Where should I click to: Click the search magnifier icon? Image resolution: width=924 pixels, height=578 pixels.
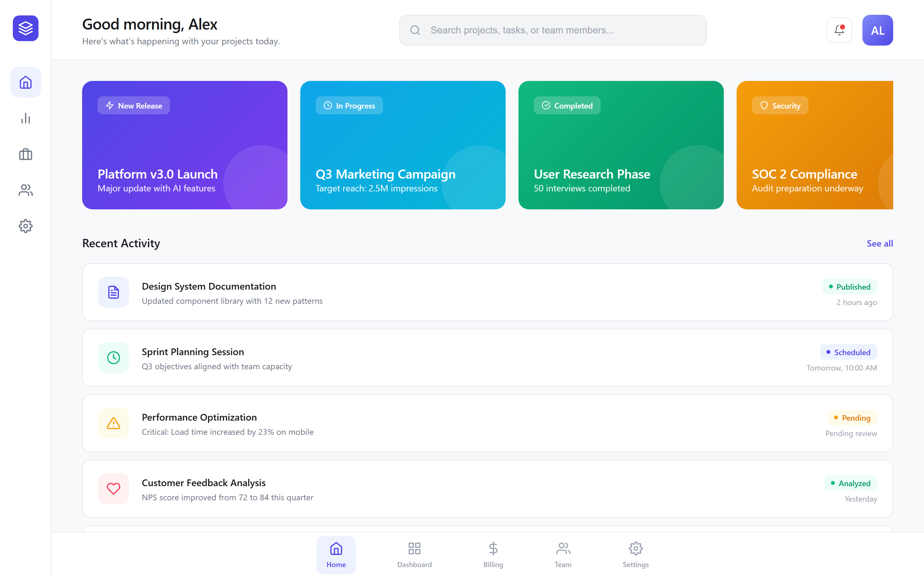point(415,30)
